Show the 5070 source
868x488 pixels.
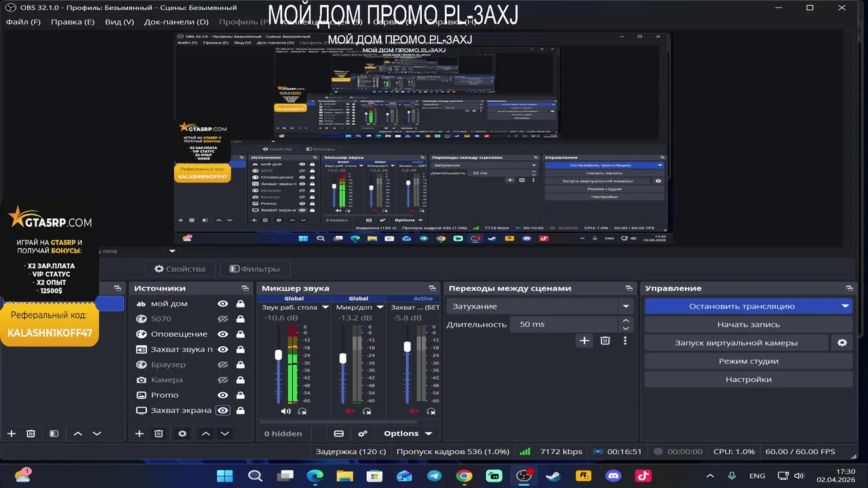222,319
